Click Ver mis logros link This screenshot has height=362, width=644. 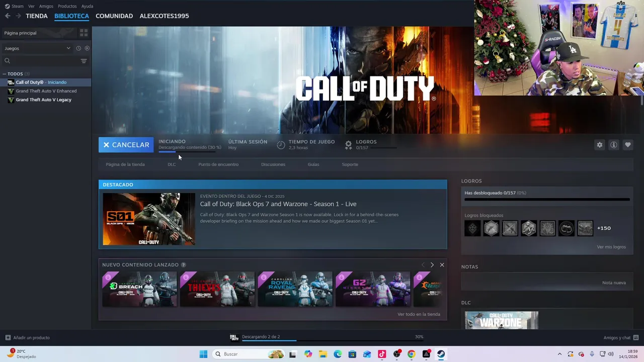[x=611, y=247]
